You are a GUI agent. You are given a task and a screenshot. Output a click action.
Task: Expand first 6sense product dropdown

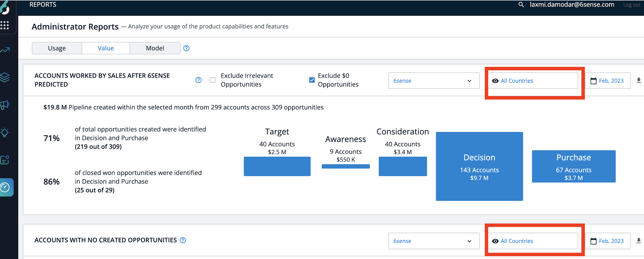pos(434,81)
